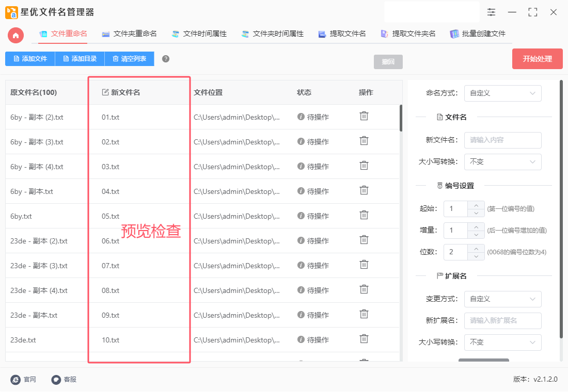Click the version v2.1.2.0 label
Viewport: 568px width, 392px height.
pos(535,379)
